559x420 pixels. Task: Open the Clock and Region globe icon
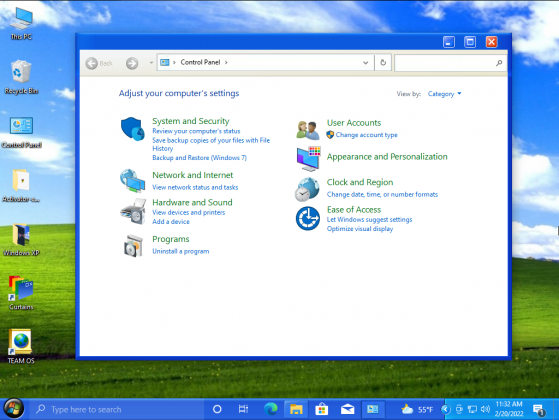(307, 189)
